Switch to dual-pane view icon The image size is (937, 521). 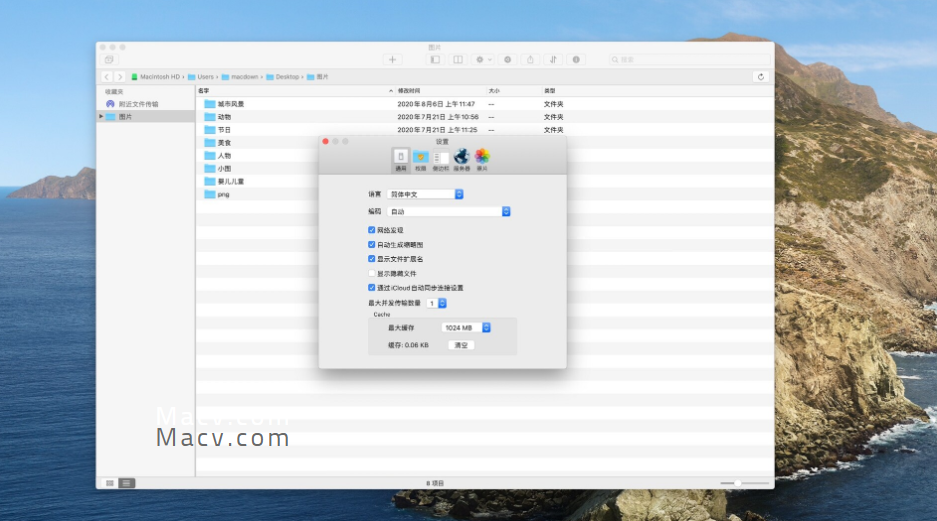tap(458, 60)
